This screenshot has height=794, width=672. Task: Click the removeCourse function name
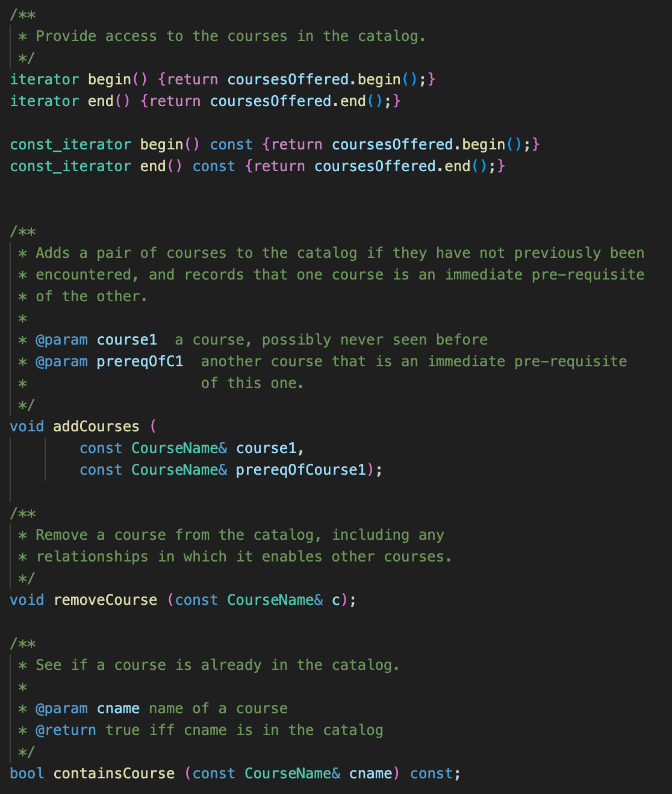coord(105,600)
